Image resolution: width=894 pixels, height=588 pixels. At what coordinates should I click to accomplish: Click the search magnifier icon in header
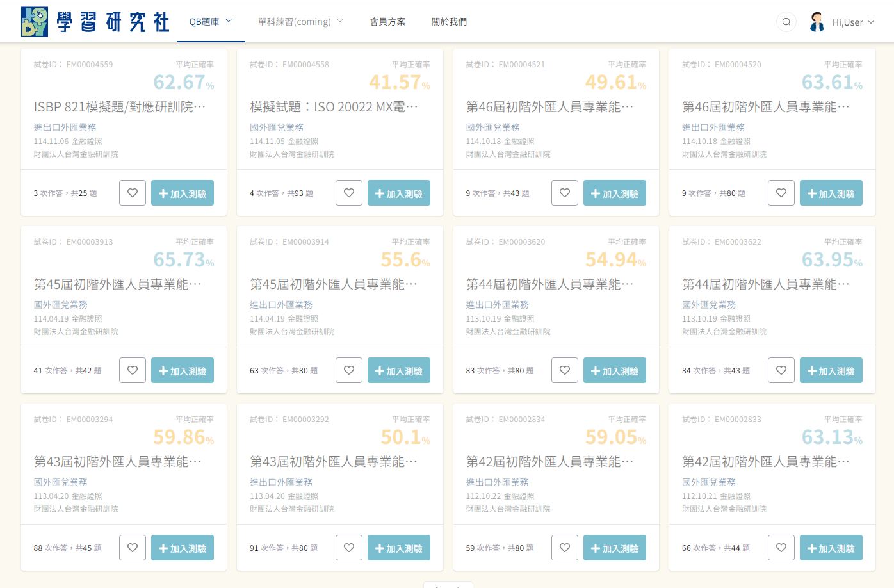tap(786, 22)
